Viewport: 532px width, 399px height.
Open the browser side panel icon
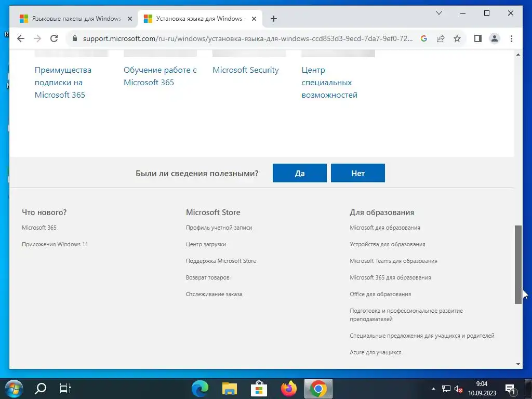pyautogui.click(x=478, y=38)
